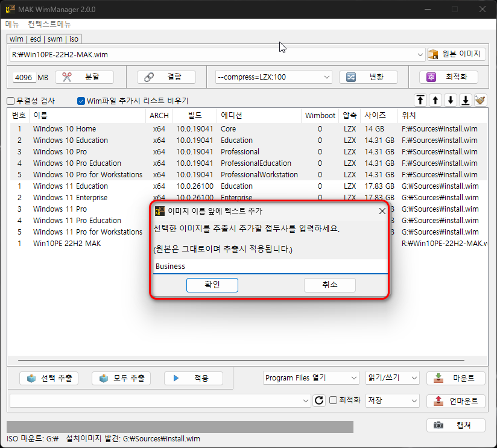497x448 pixels.
Task: Click the capture (캡쳐) camera button
Action: [456, 425]
